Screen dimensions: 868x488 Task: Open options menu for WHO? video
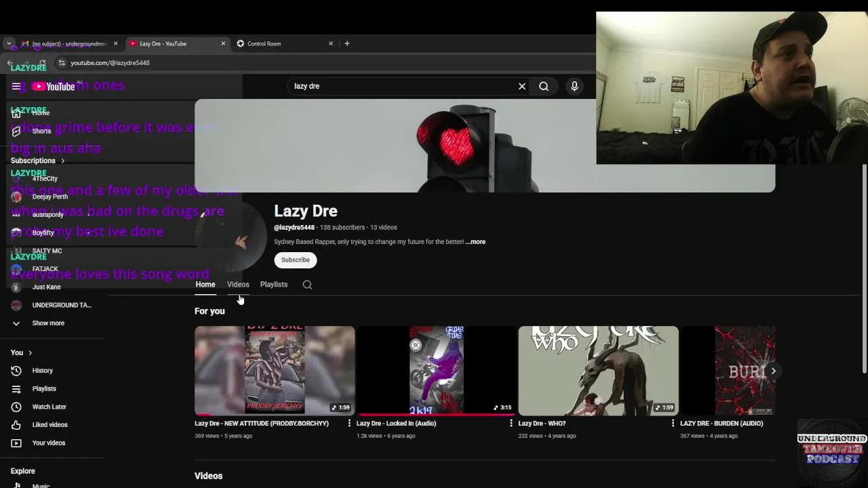point(673,423)
